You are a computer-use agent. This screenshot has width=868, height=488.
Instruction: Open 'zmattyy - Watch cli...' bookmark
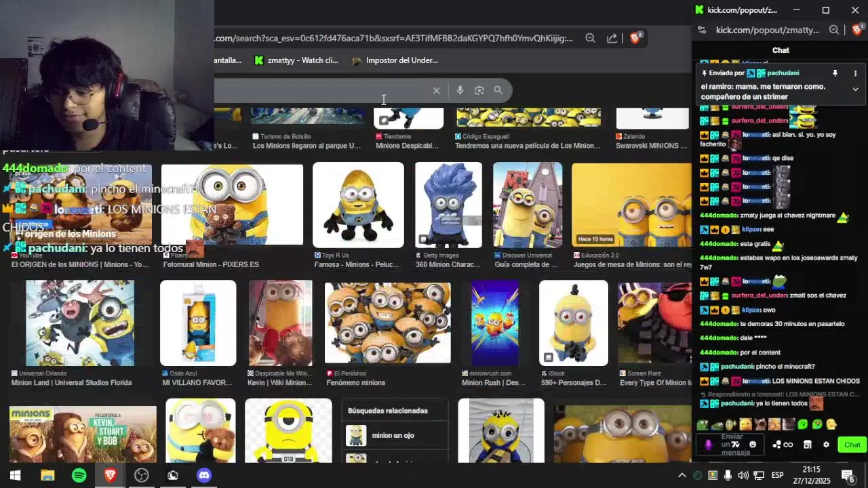[296, 60]
